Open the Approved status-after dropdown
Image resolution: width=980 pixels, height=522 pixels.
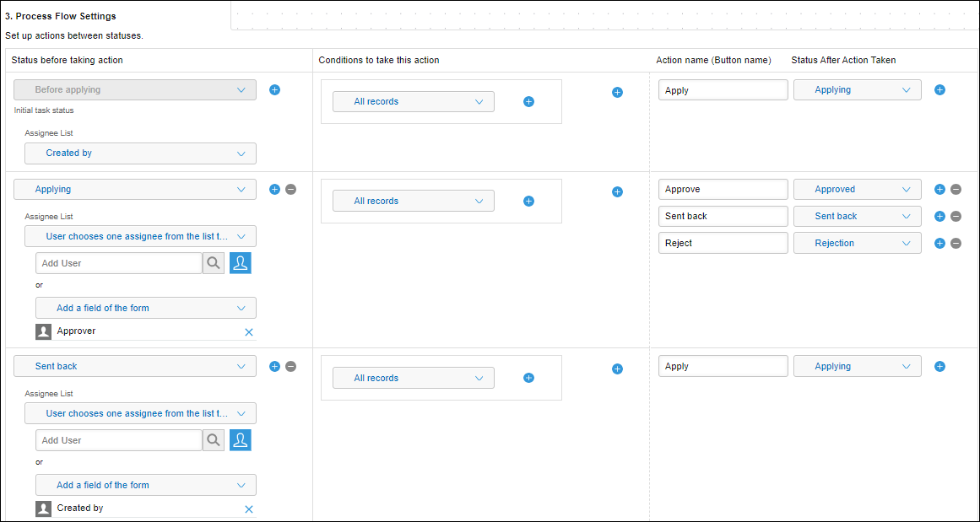click(858, 189)
